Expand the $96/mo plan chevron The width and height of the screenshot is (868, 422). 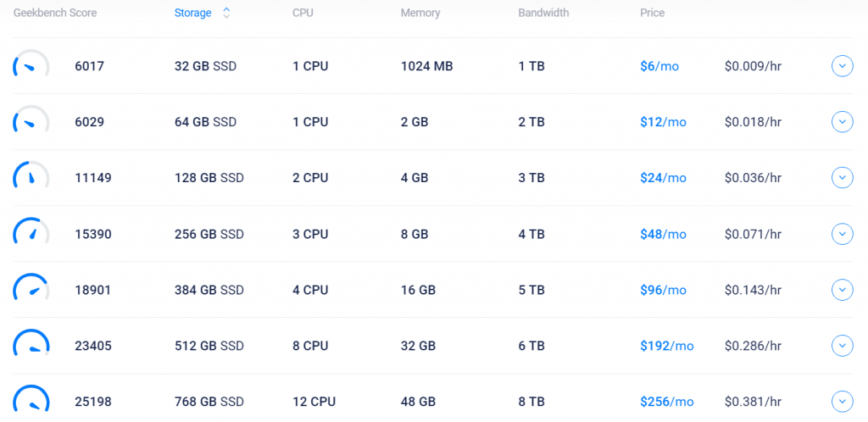tap(842, 290)
